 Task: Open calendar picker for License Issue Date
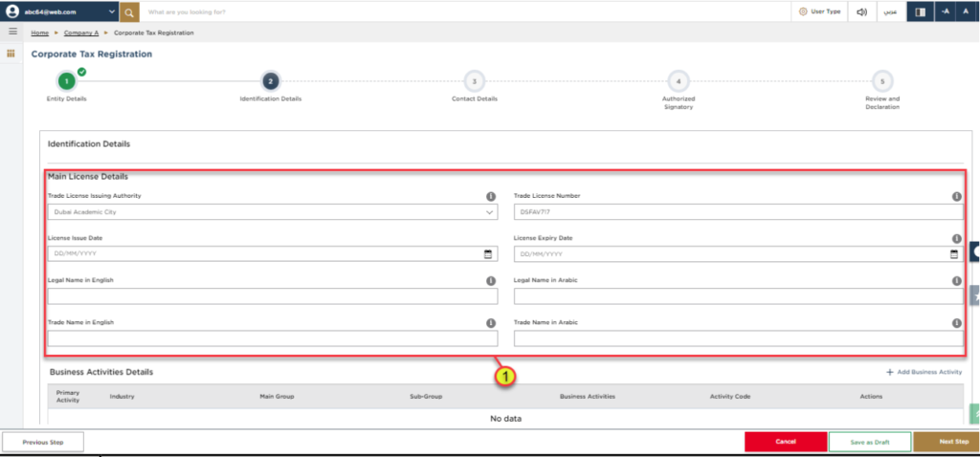click(488, 254)
